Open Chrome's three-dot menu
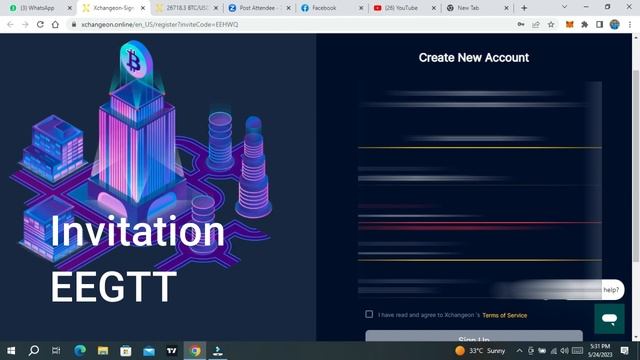 point(630,24)
